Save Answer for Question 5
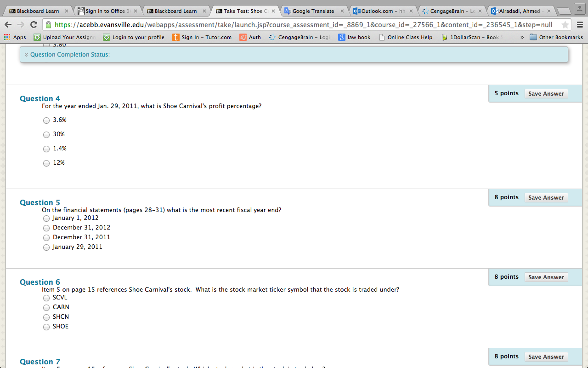 546,198
